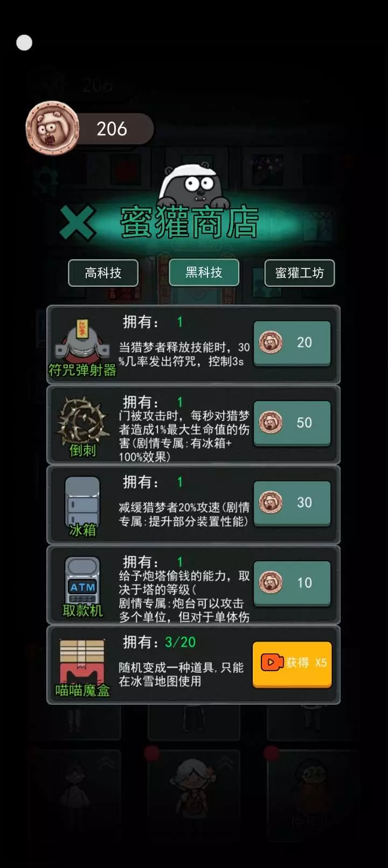Tap the white circle at top left

point(24,43)
